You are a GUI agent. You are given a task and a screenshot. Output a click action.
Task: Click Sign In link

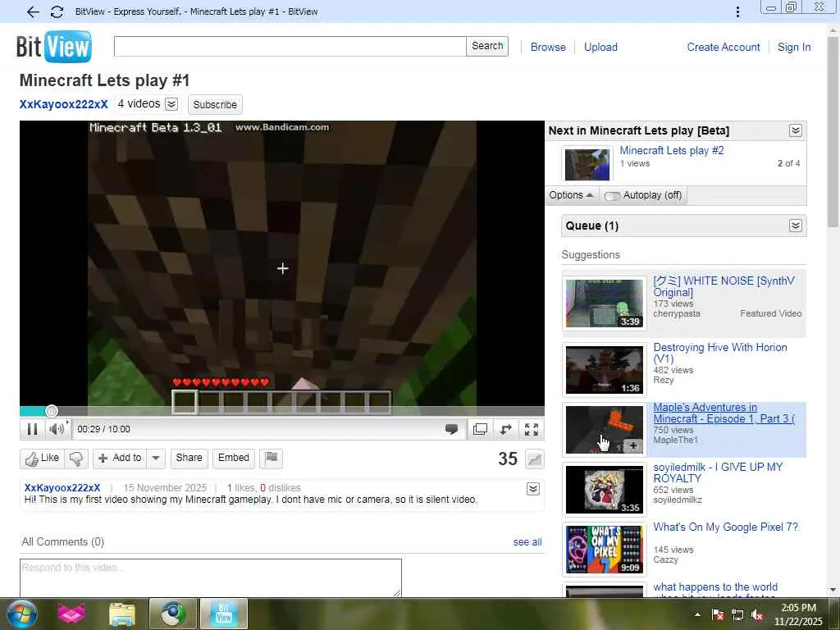click(794, 47)
